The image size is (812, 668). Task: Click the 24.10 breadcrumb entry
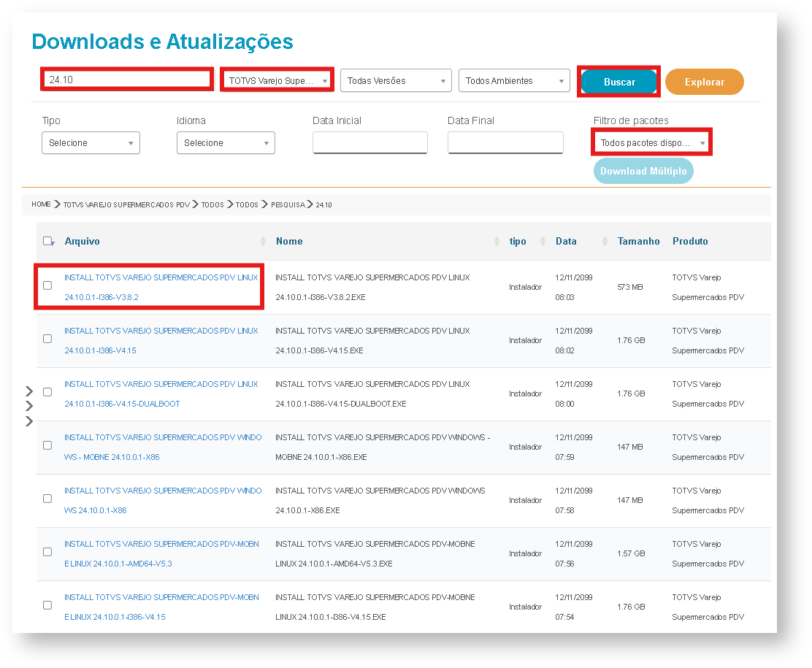click(323, 204)
